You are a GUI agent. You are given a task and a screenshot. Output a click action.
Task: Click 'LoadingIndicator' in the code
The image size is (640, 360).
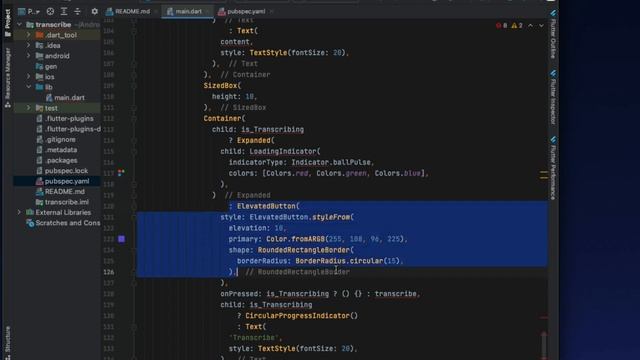tap(283, 151)
